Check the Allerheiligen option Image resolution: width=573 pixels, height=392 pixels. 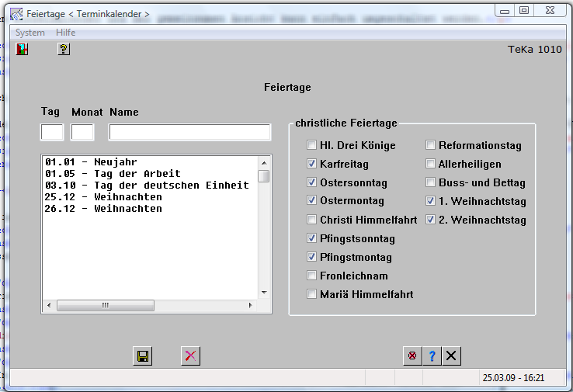click(x=430, y=164)
